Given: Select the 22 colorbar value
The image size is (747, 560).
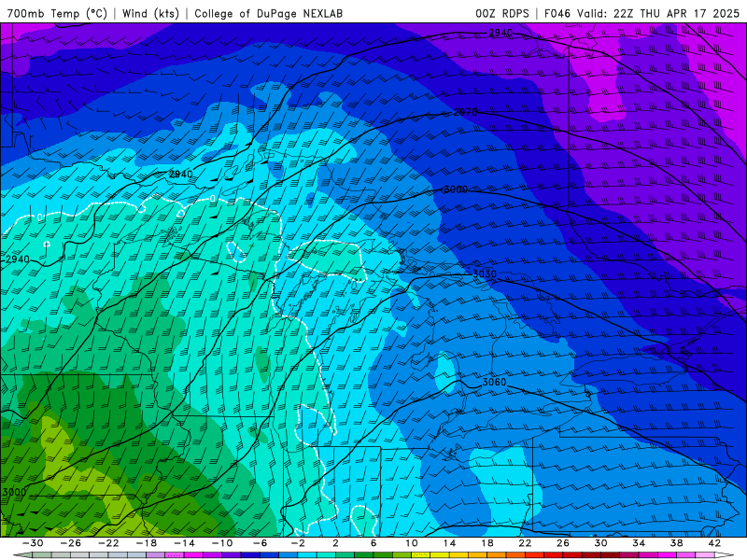Looking at the screenshot, I should pyautogui.click(x=525, y=543).
